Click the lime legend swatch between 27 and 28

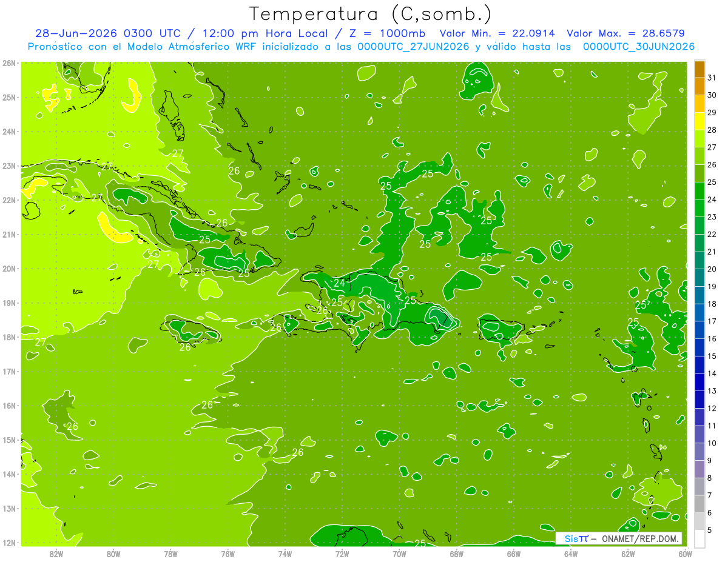[699, 139]
